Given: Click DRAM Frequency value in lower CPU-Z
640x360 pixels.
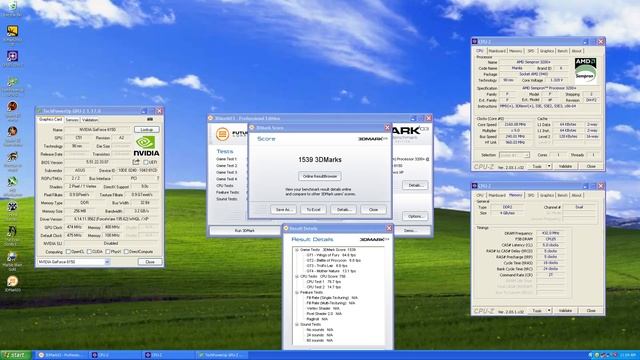Looking at the screenshot, I should [x=551, y=233].
